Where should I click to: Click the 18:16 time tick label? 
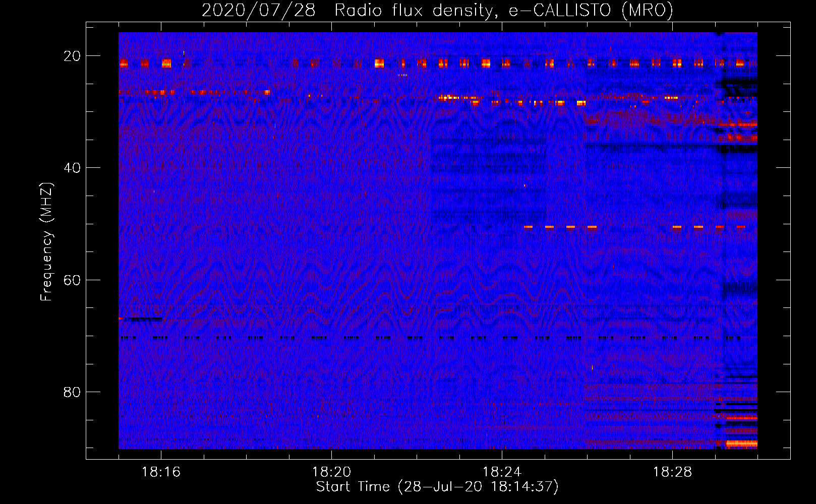(161, 472)
